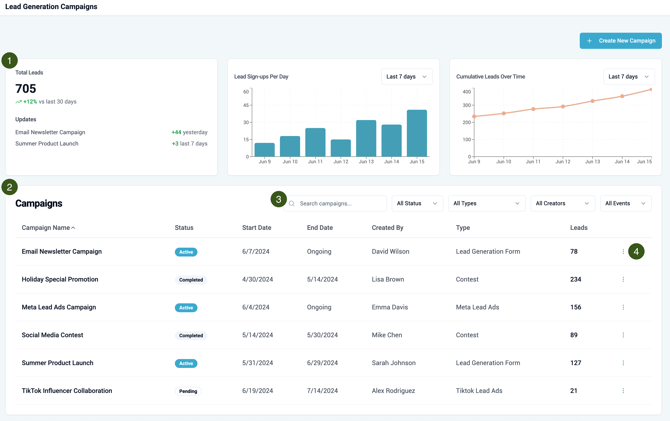Viewport: 670px width, 421px height.
Task: Open the All Creators filter dropdown
Action: coord(563,203)
